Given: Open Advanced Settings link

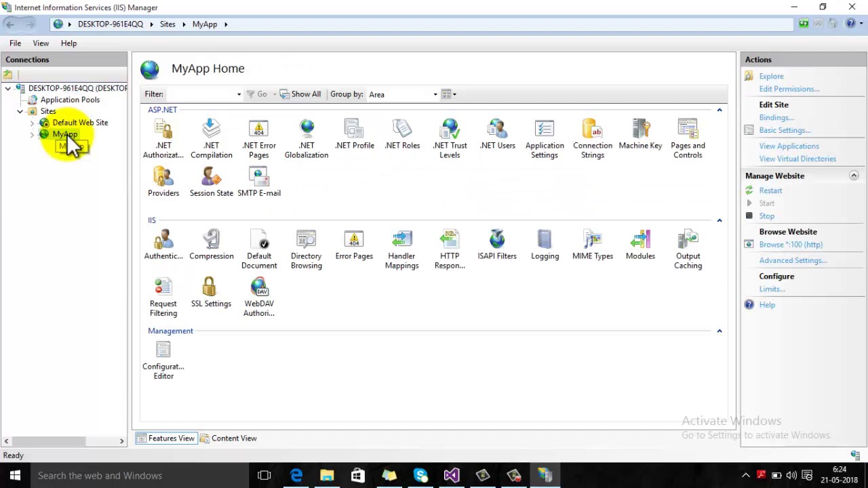Looking at the screenshot, I should pyautogui.click(x=793, y=260).
